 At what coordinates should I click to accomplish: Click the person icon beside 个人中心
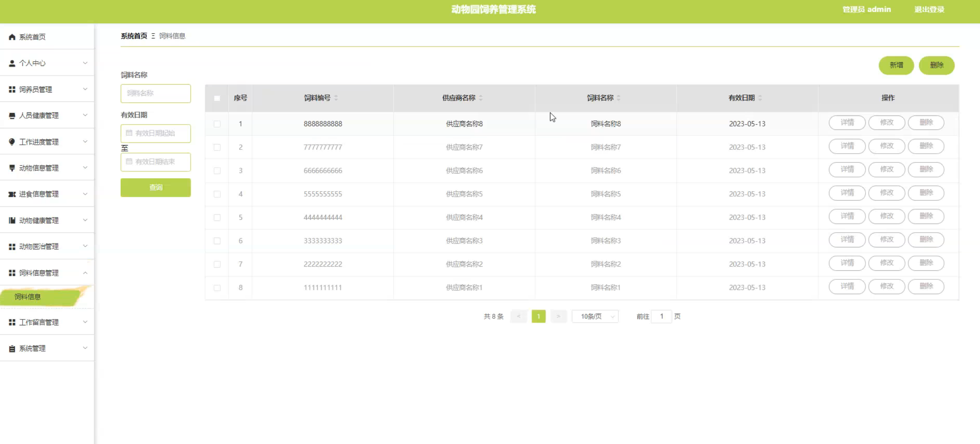click(x=12, y=63)
